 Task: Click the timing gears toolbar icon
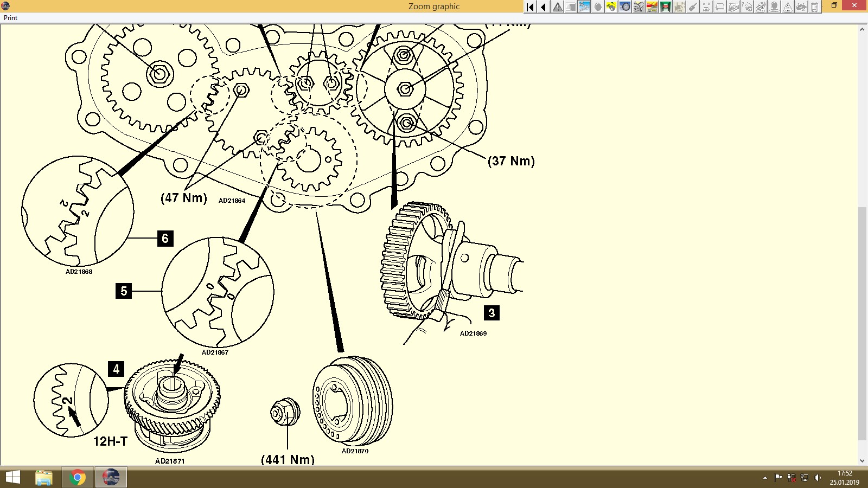[638, 8]
